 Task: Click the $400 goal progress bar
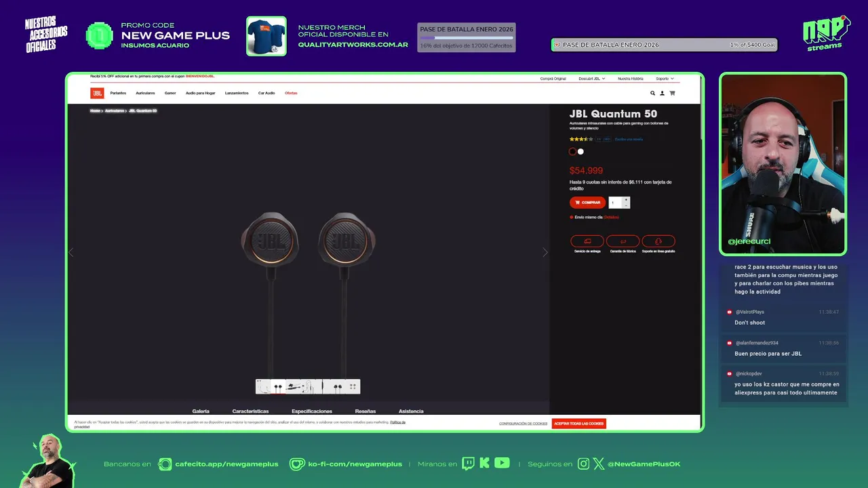[664, 45]
